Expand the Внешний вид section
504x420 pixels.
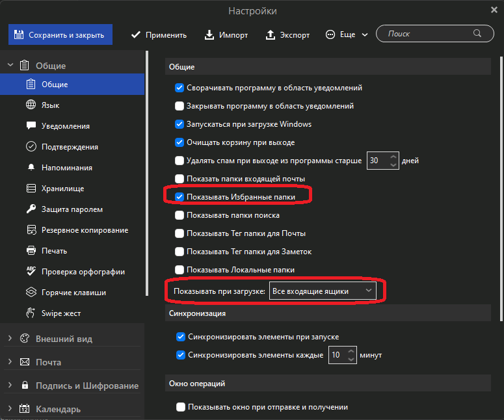[x=10, y=338]
